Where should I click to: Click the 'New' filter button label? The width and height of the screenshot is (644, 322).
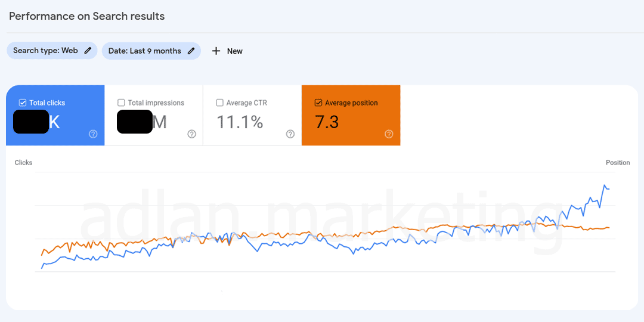(x=235, y=51)
